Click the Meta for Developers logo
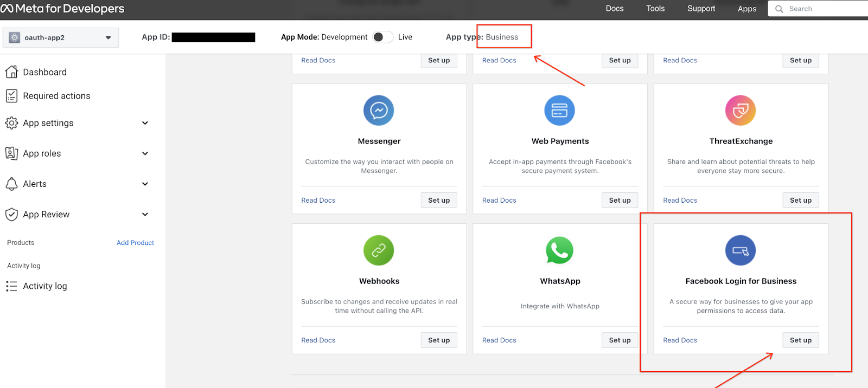Viewport: 868px width, 388px height. (62, 9)
